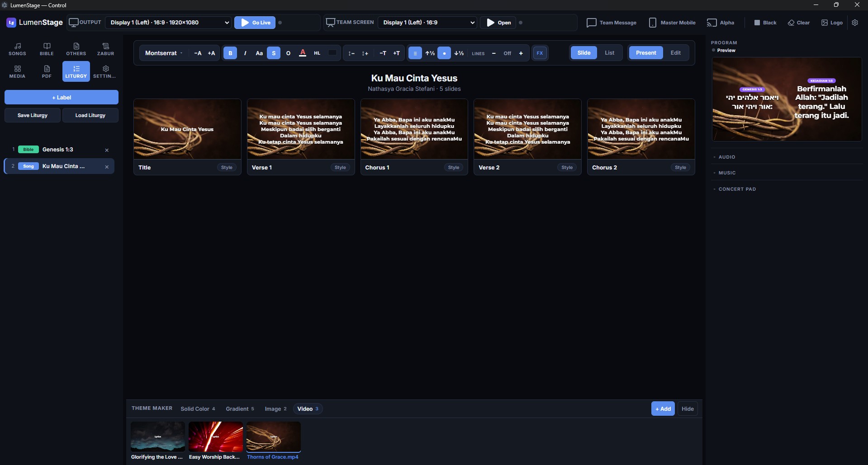The image size is (868, 465).
Task: Show Logo on output
Action: (x=832, y=22)
